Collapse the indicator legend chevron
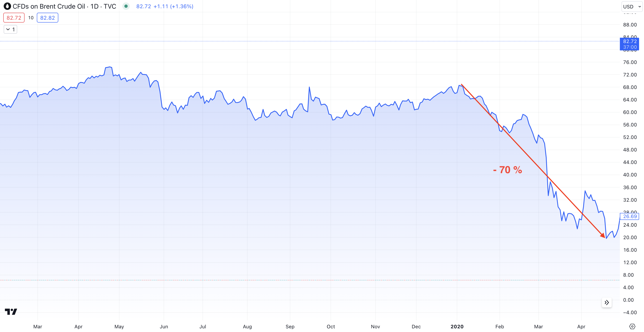 click(8, 29)
